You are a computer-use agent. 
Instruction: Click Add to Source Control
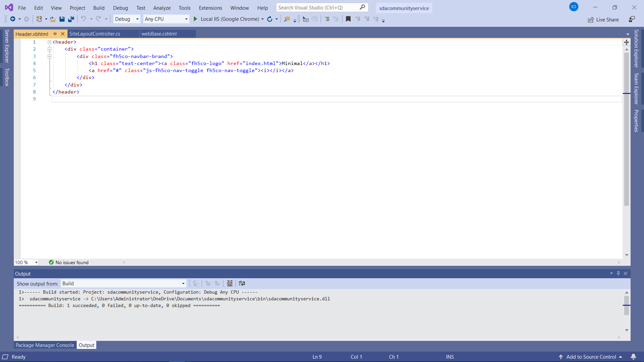(x=591, y=357)
